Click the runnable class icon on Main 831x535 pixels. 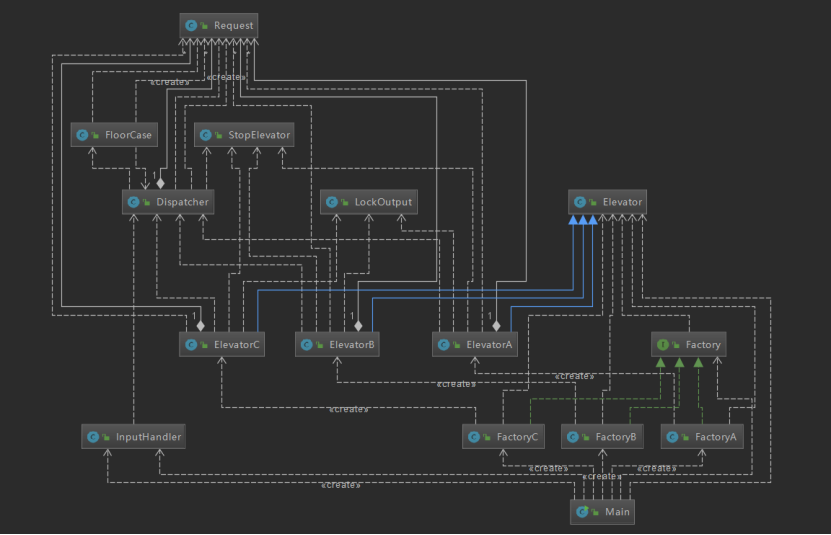click(x=582, y=512)
